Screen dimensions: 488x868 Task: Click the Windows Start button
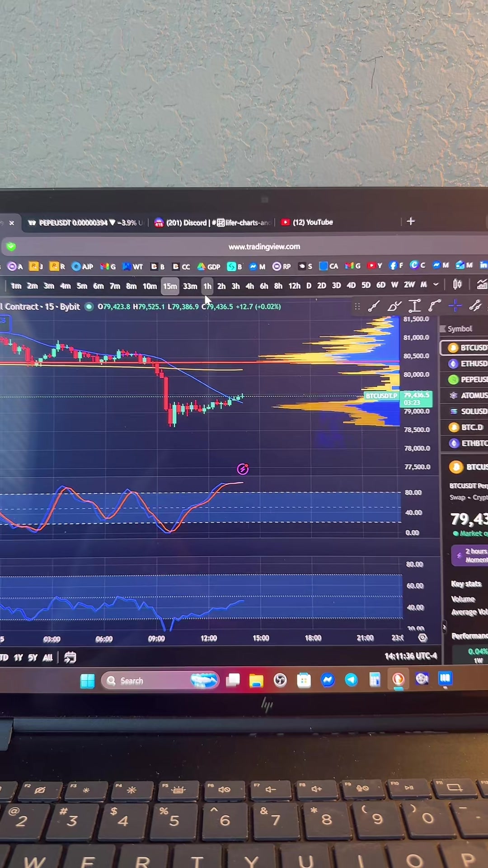click(x=87, y=681)
